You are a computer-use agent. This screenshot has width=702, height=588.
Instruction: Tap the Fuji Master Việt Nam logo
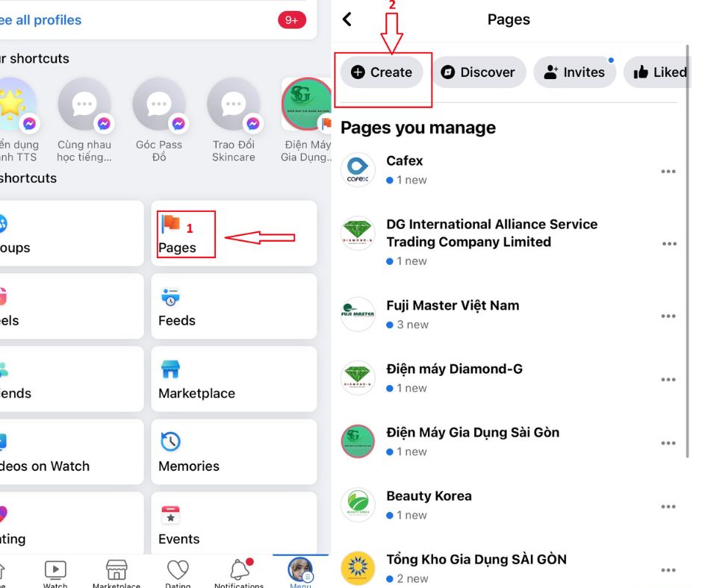(358, 314)
